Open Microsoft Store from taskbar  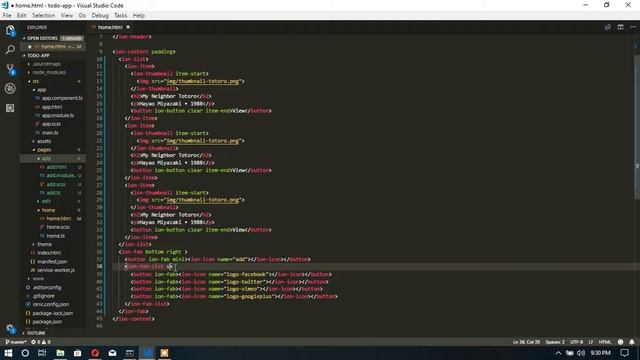[78, 353]
